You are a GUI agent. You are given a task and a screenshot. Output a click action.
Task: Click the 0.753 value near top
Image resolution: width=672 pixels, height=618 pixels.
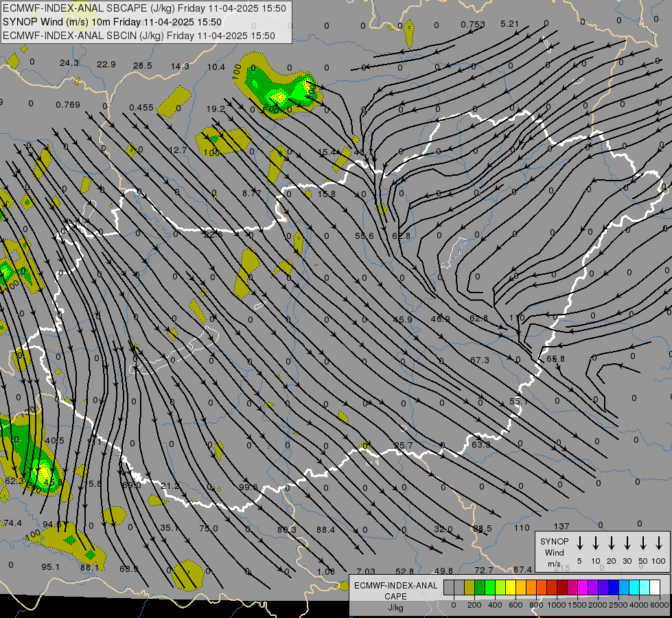point(473,25)
